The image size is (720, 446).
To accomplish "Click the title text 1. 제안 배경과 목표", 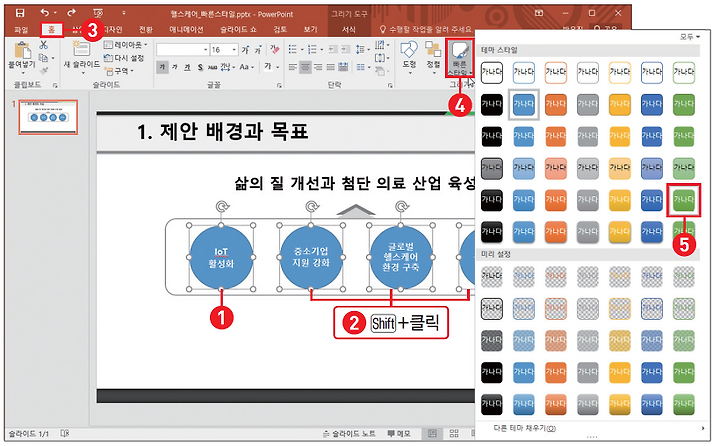I will pyautogui.click(x=223, y=132).
